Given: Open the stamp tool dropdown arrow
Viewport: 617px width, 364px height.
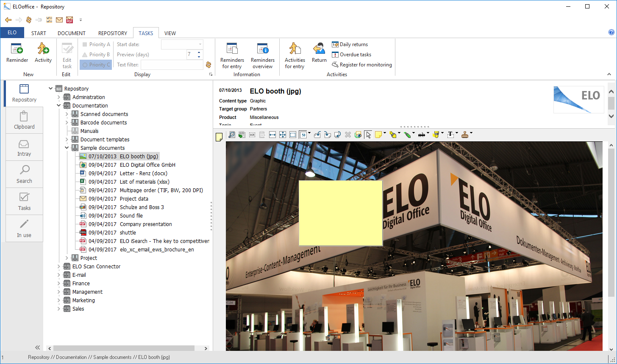Looking at the screenshot, I should [471, 133].
